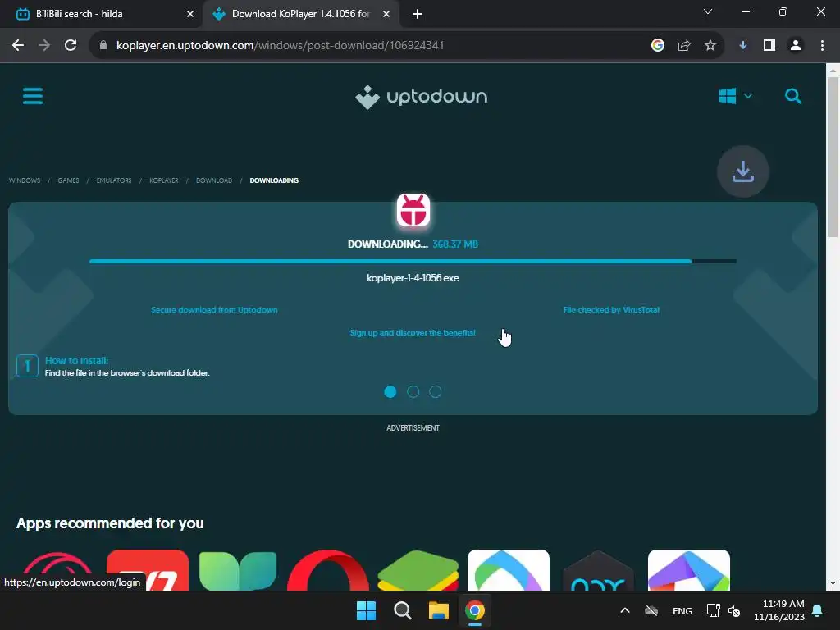Open the Opera recommended app
Image resolution: width=840 pixels, height=630 pixels.
click(328, 570)
